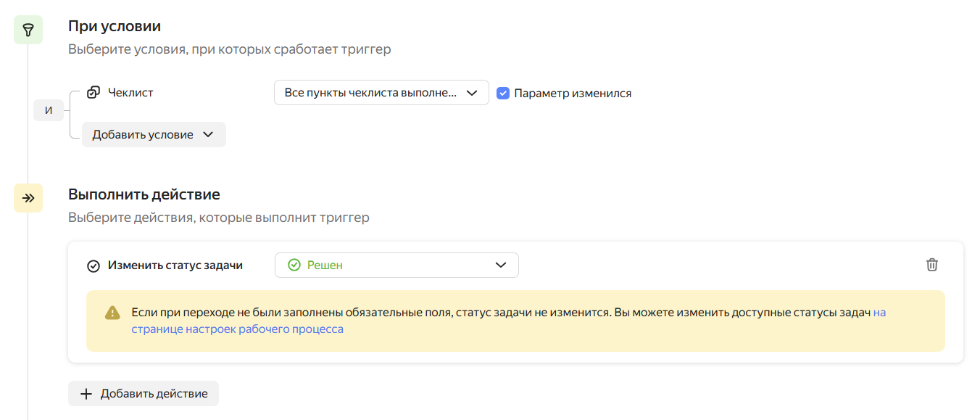Click the checklist icon next to Чеклист
Image resolution: width=980 pixels, height=420 pixels.
click(93, 93)
